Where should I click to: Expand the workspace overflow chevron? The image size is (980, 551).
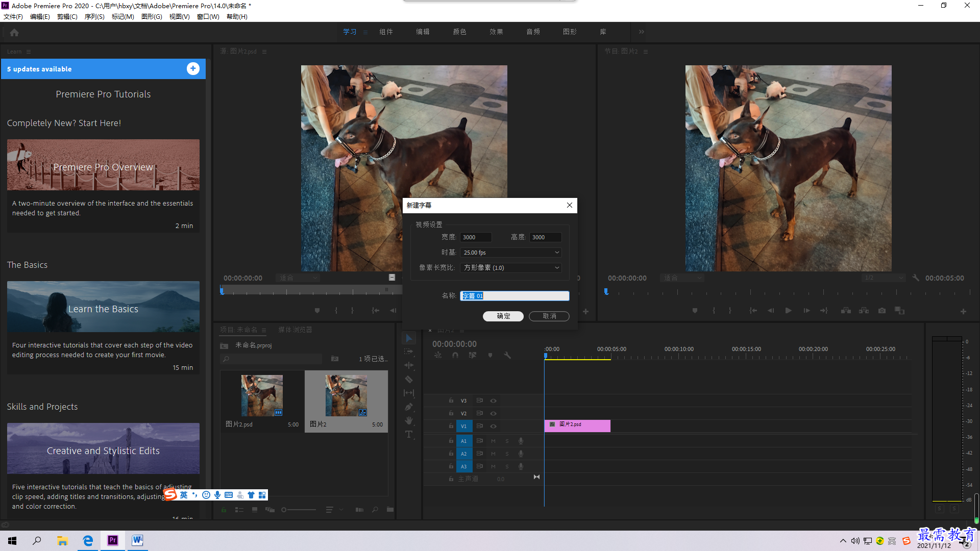[x=641, y=32]
